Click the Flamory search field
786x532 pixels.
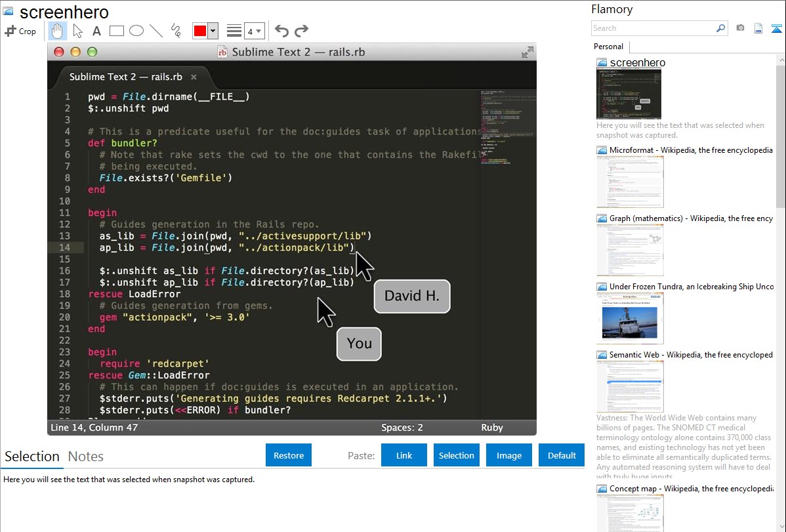653,28
